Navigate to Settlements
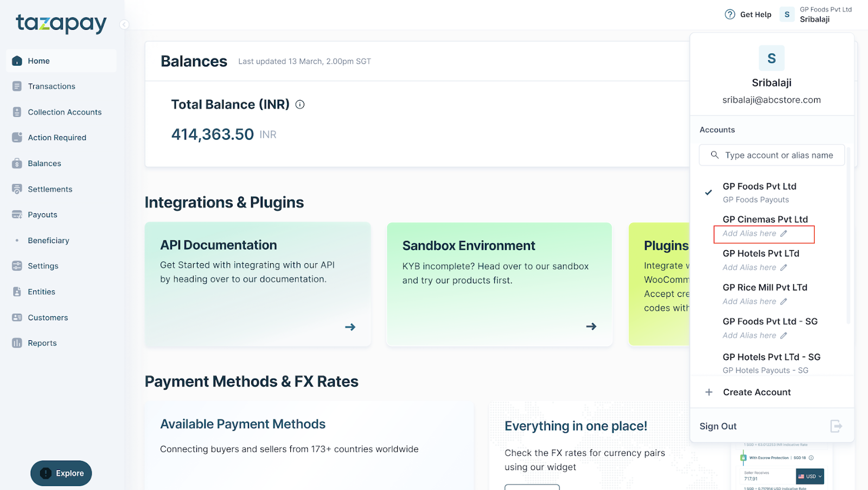This screenshot has height=490, width=868. pyautogui.click(x=50, y=189)
